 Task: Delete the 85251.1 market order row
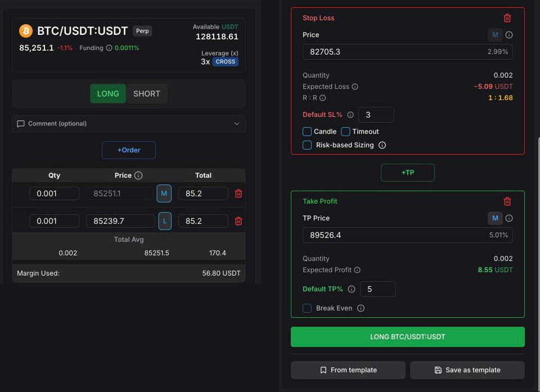[x=238, y=193]
